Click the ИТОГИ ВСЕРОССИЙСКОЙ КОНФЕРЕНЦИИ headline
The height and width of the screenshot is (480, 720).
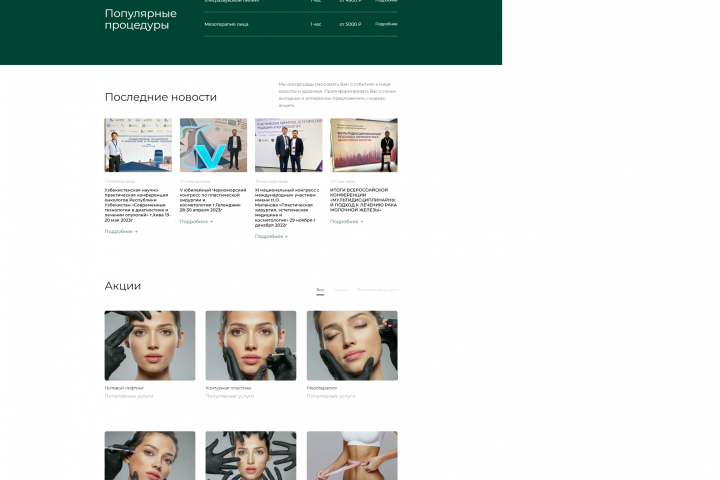(363, 200)
